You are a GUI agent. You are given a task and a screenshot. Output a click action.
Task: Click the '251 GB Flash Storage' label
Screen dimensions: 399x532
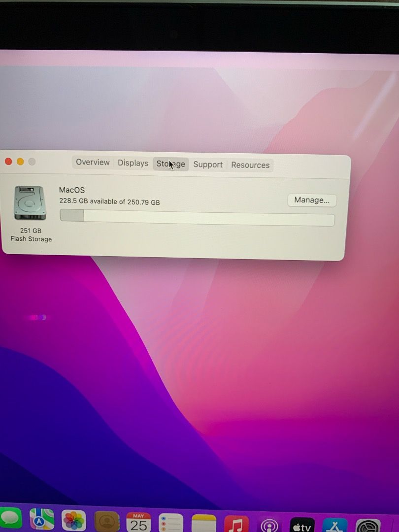pos(31,235)
